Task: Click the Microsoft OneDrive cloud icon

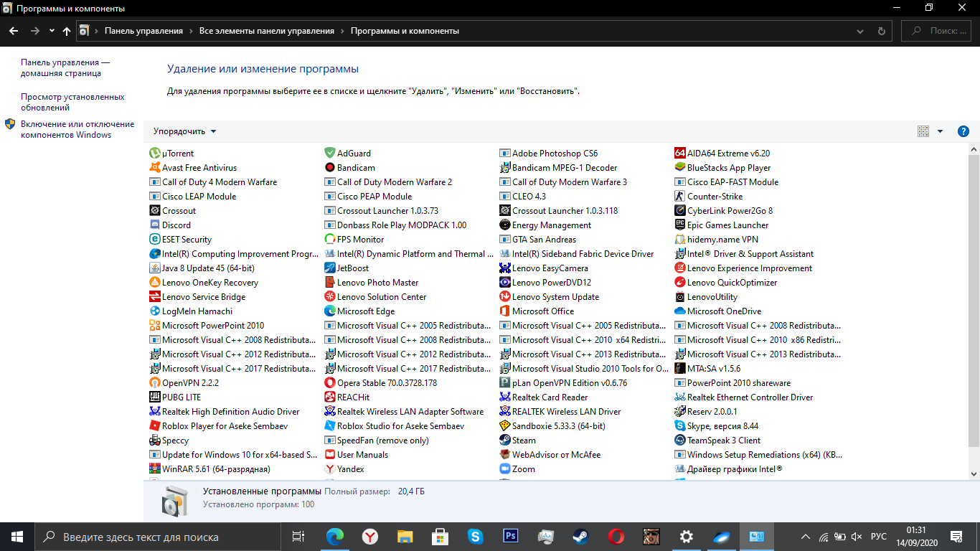Action: click(x=680, y=311)
